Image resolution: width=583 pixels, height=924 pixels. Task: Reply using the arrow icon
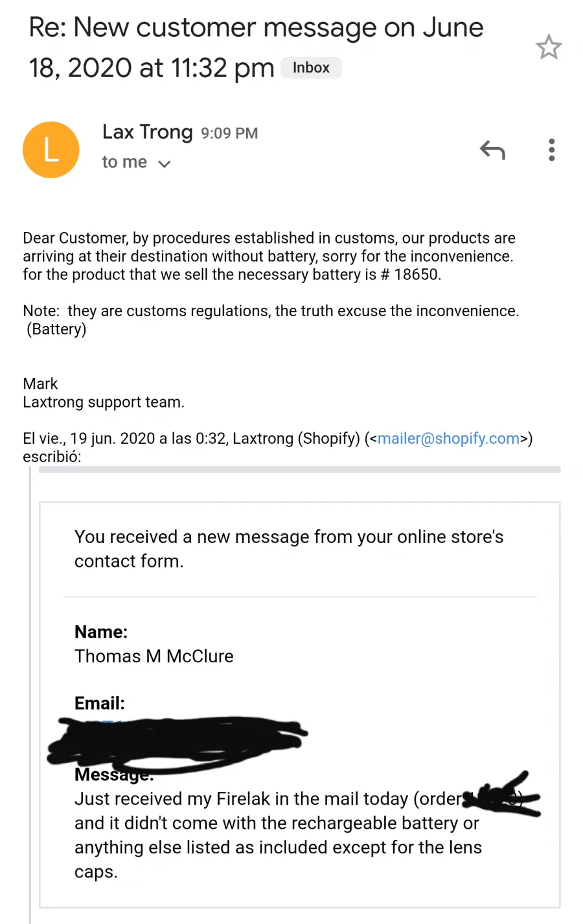492,150
